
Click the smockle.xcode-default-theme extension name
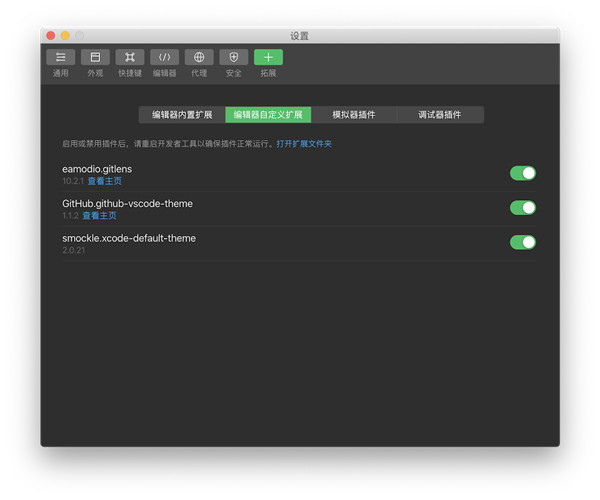pos(129,238)
